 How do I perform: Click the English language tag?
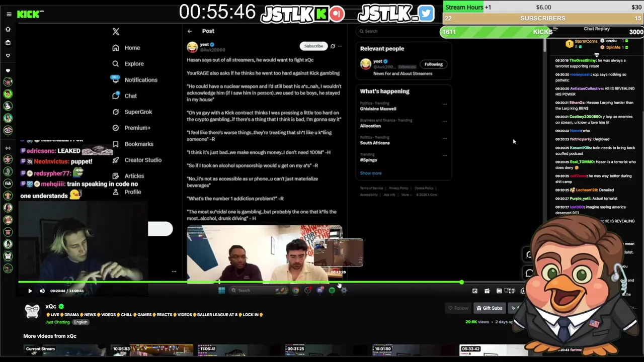click(x=80, y=322)
